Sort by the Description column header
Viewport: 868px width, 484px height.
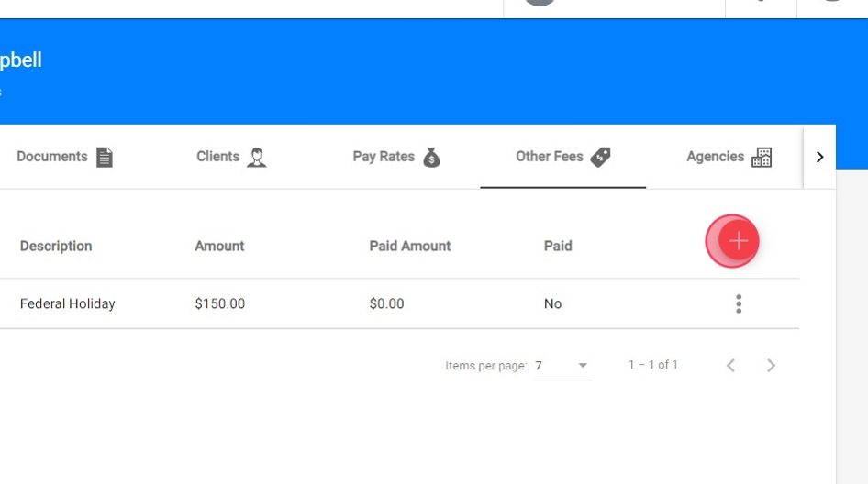(56, 247)
